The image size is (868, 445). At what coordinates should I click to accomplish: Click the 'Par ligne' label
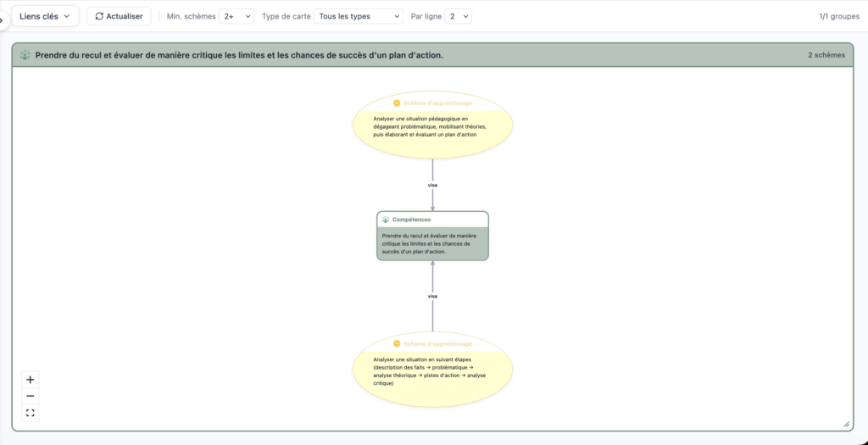click(x=426, y=17)
